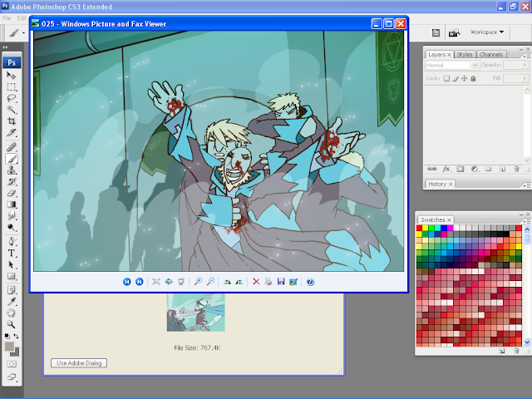Print the image from Picture Viewer

click(x=268, y=282)
